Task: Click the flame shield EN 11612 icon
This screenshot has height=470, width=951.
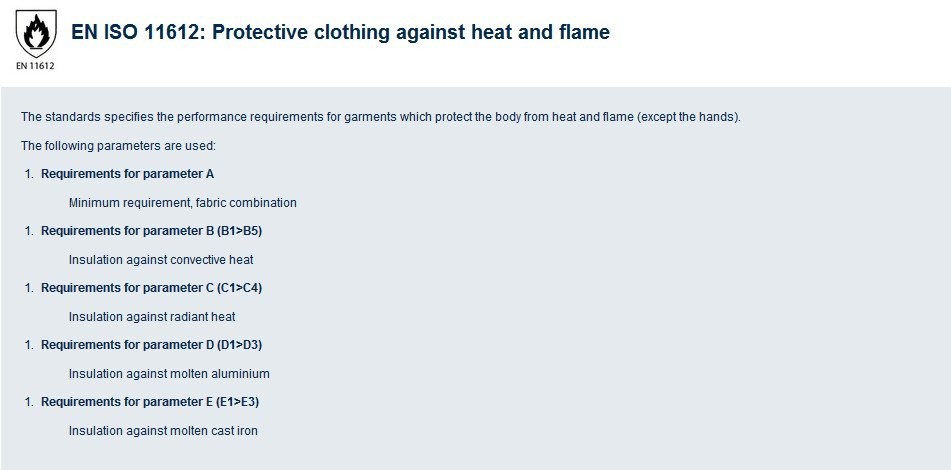Action: point(36,33)
